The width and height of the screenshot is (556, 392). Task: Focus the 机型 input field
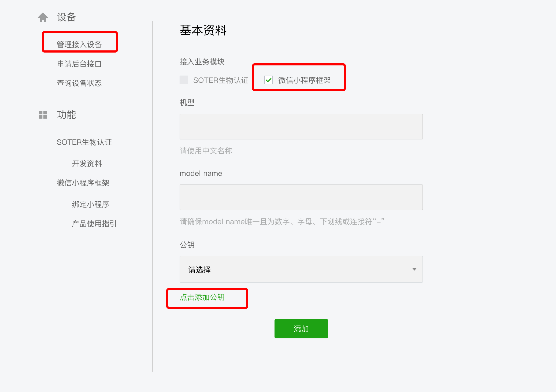301,127
